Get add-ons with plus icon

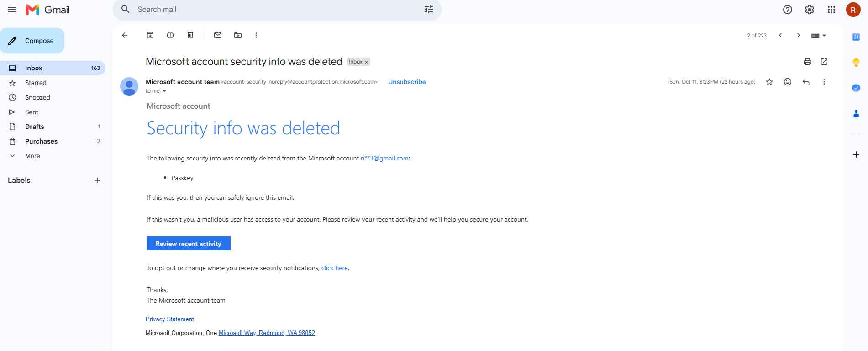[x=856, y=154]
